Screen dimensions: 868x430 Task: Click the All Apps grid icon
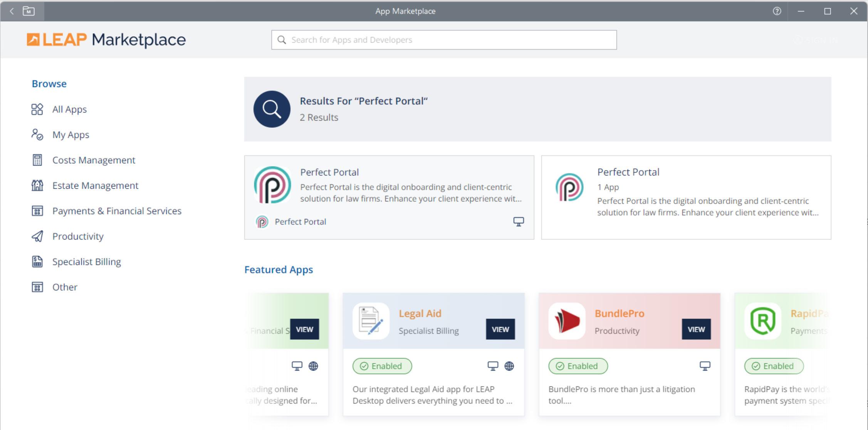(x=37, y=109)
